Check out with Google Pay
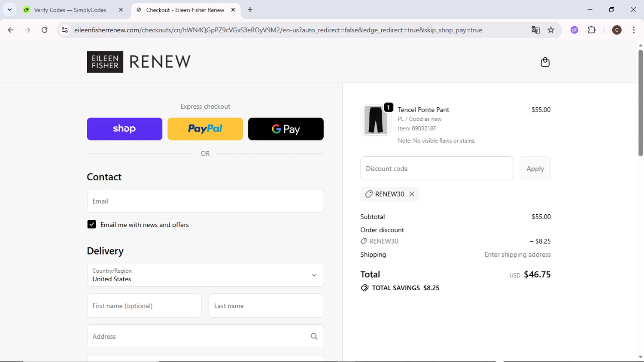 coord(286,129)
